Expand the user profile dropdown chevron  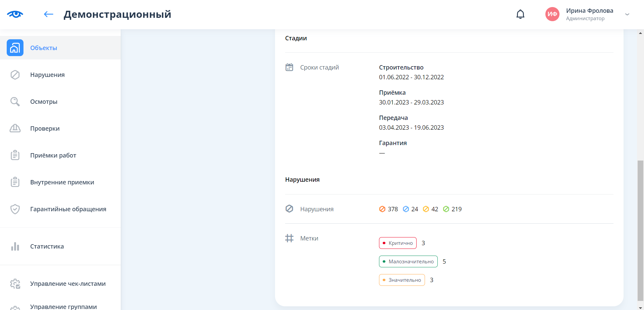627,14
